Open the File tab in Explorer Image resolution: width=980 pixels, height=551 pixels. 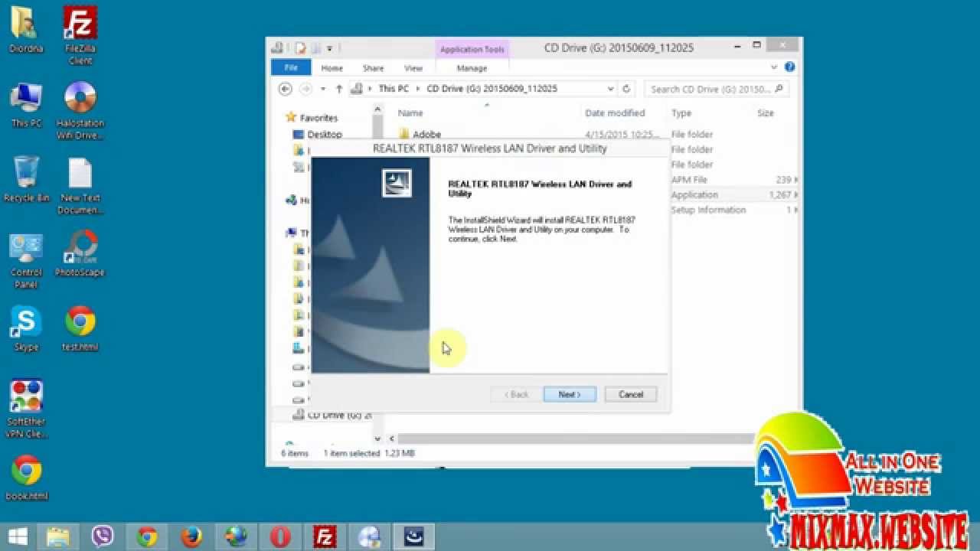[291, 68]
